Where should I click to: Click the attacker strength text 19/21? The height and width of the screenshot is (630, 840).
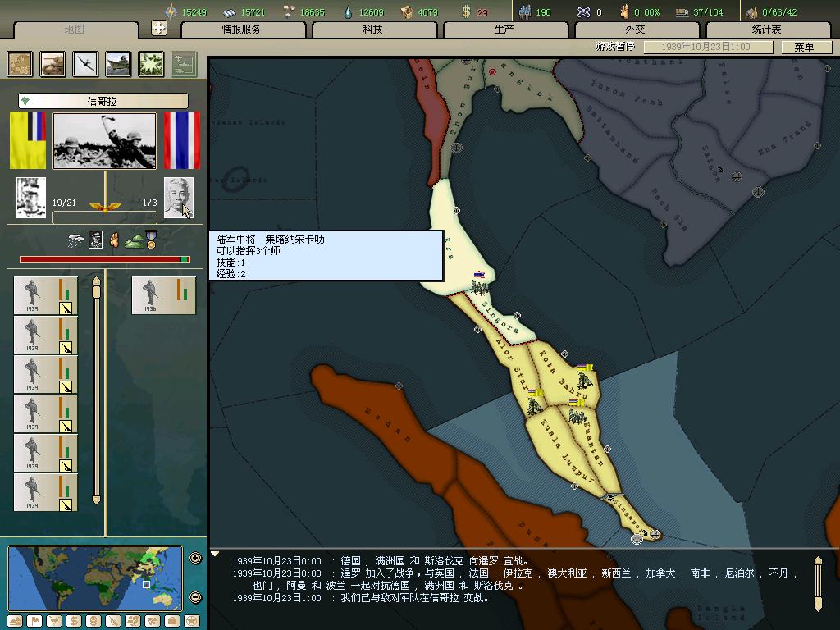pos(64,203)
